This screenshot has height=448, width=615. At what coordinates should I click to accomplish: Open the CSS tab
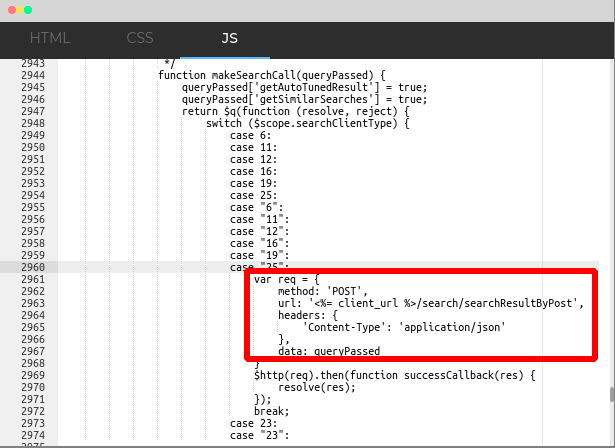(140, 39)
